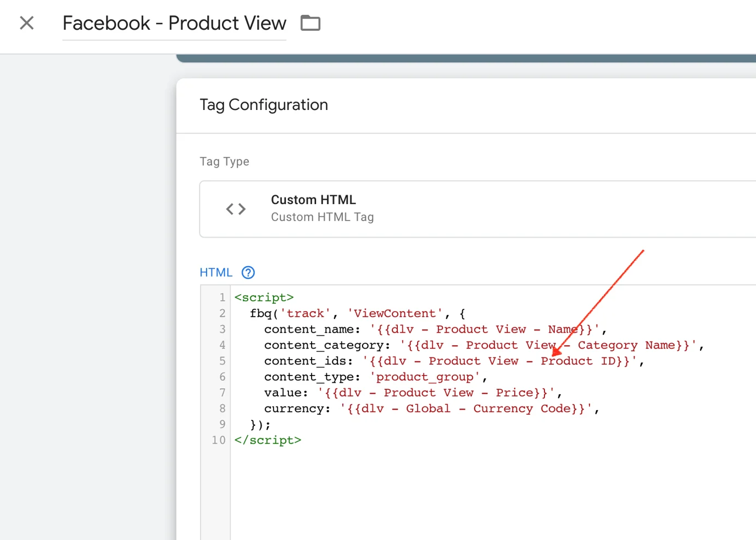This screenshot has width=756, height=540.
Task: Select the Custom HTML tag type card
Action: pyautogui.click(x=477, y=209)
